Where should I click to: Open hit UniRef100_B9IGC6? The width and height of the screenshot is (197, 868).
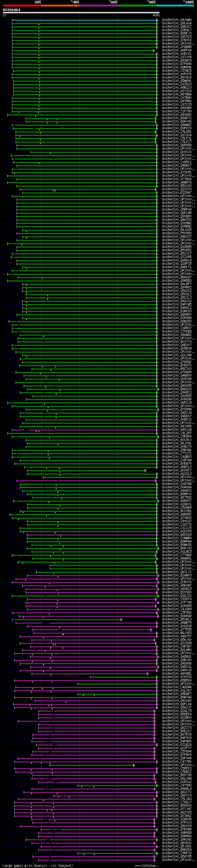[176, 78]
